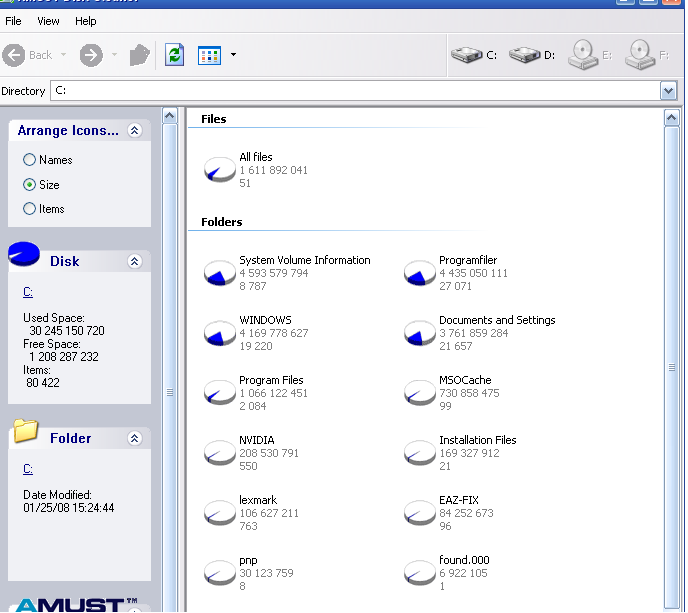Select the Size radio button
Viewport: 688px width, 613px height.
coord(30,185)
